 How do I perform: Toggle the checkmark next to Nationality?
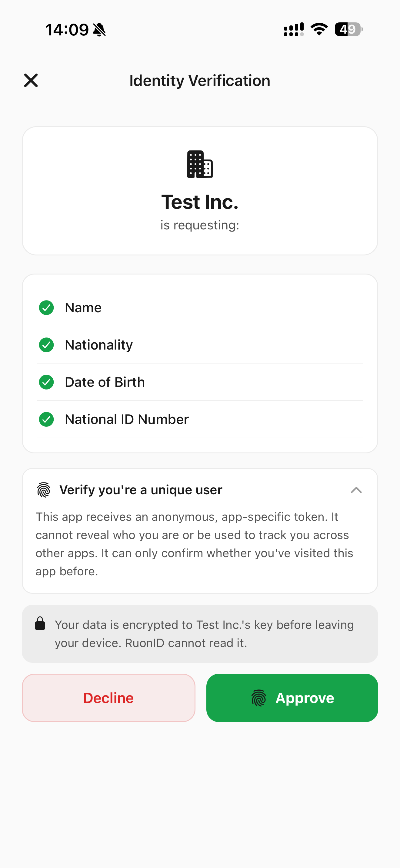46,345
